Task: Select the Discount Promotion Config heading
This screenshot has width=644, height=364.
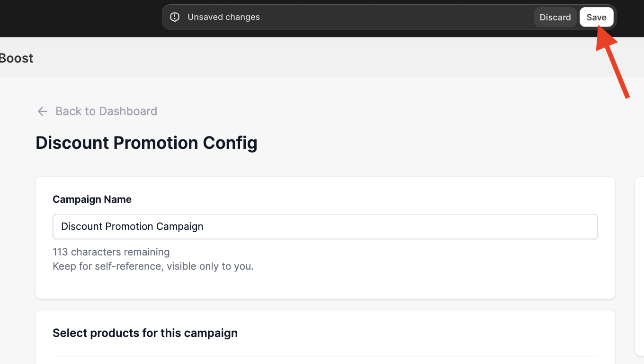Action: tap(146, 143)
